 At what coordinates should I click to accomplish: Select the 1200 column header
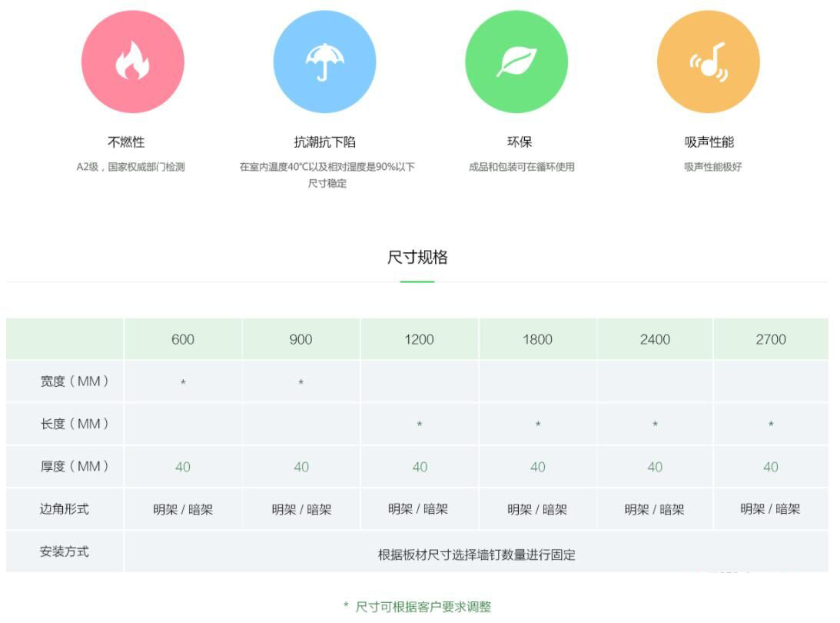(x=419, y=339)
